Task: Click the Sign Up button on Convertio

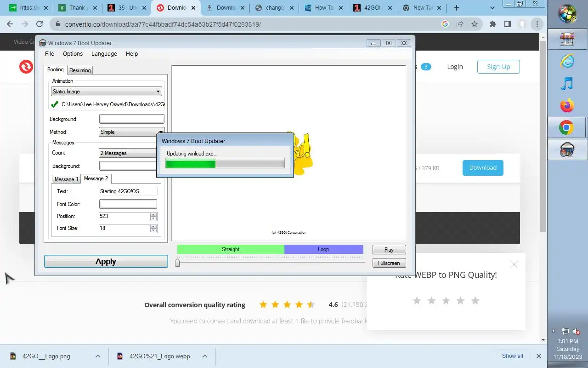Action: click(x=498, y=67)
